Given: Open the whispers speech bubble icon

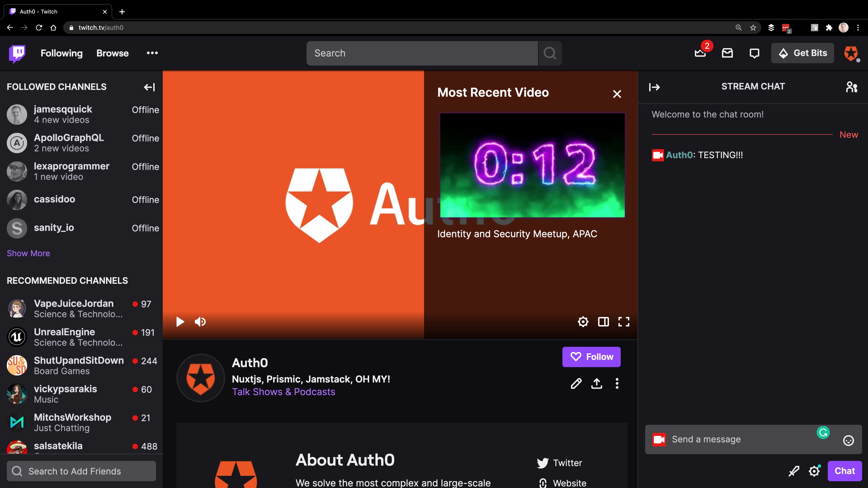Looking at the screenshot, I should (754, 53).
